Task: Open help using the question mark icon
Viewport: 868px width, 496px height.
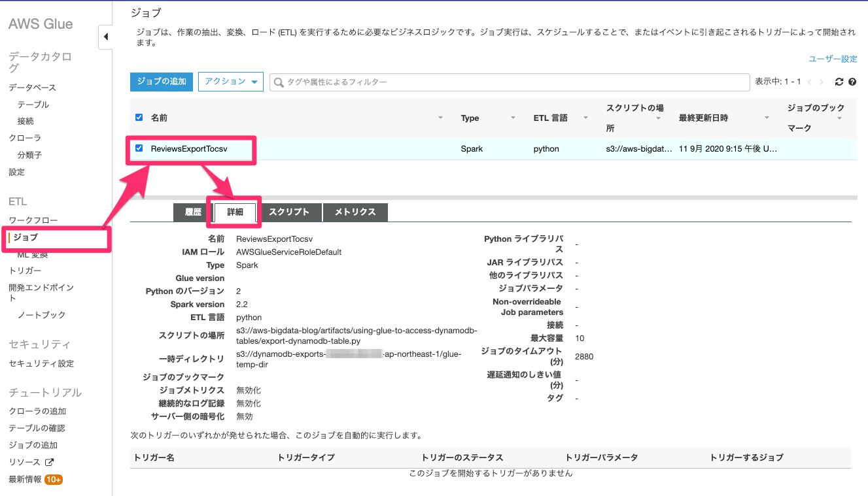Action: (x=852, y=82)
